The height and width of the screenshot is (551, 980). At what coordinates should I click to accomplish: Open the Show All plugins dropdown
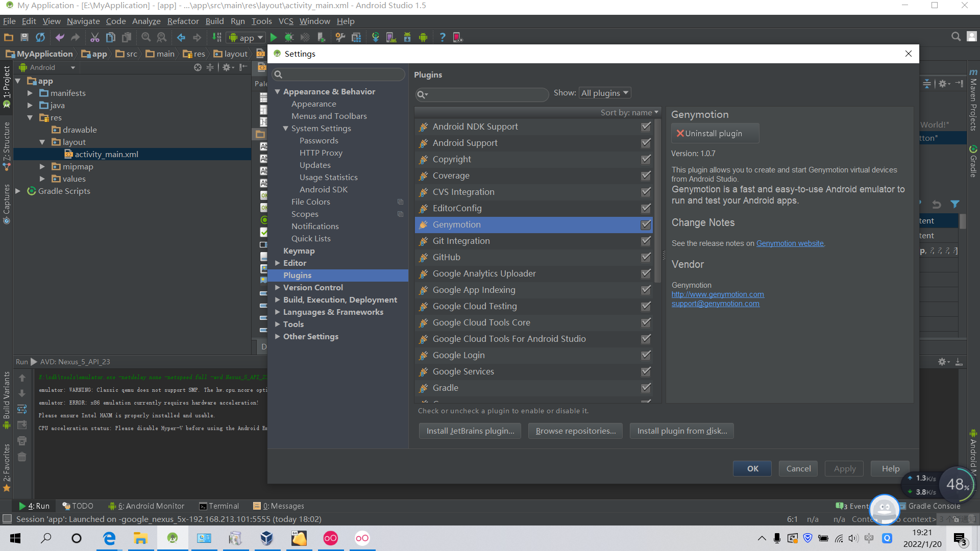tap(605, 93)
